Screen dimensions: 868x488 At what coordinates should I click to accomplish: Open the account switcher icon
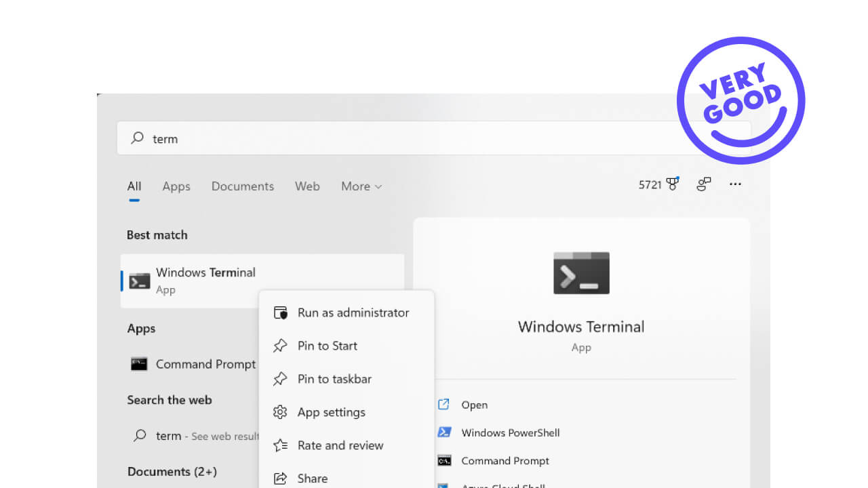tap(703, 184)
